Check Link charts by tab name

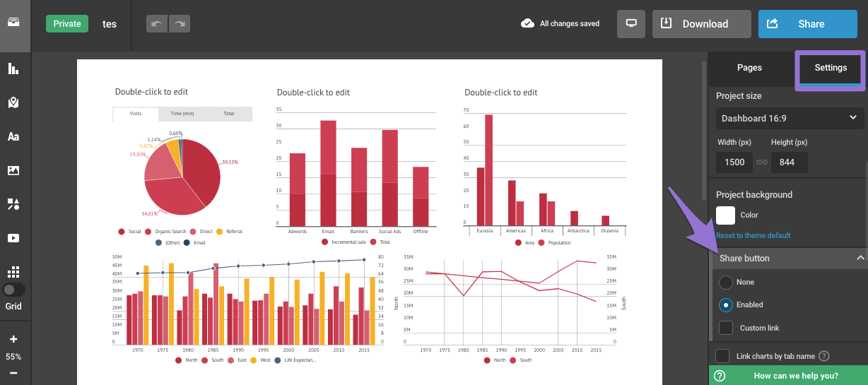pos(723,356)
